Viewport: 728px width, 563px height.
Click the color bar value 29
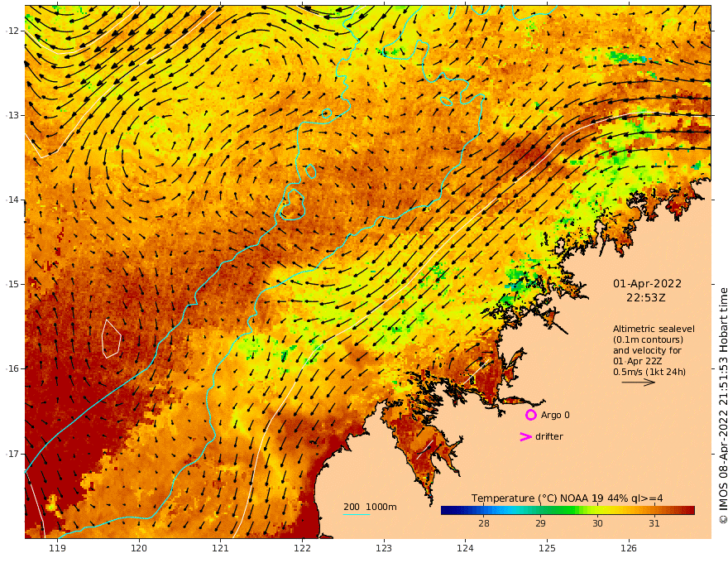tap(540, 523)
